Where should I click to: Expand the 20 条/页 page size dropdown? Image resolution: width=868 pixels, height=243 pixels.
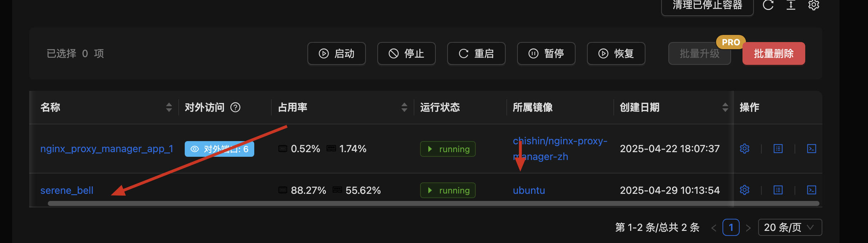[x=790, y=227]
